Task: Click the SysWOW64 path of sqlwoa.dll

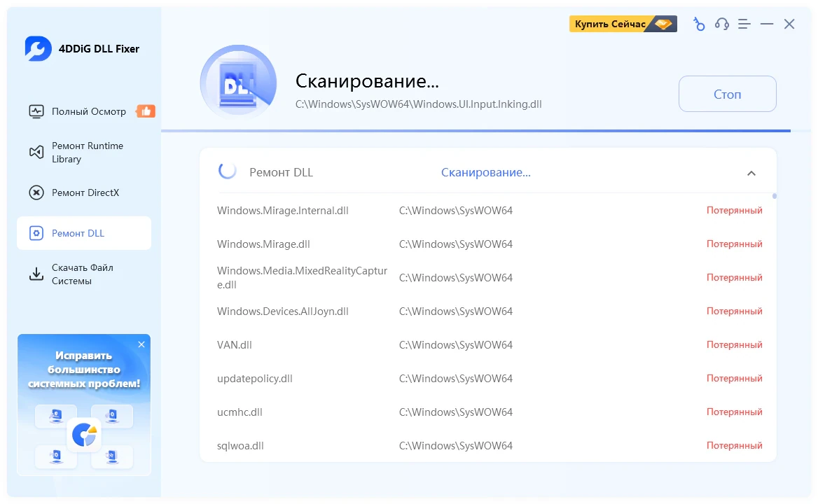Action: point(456,446)
